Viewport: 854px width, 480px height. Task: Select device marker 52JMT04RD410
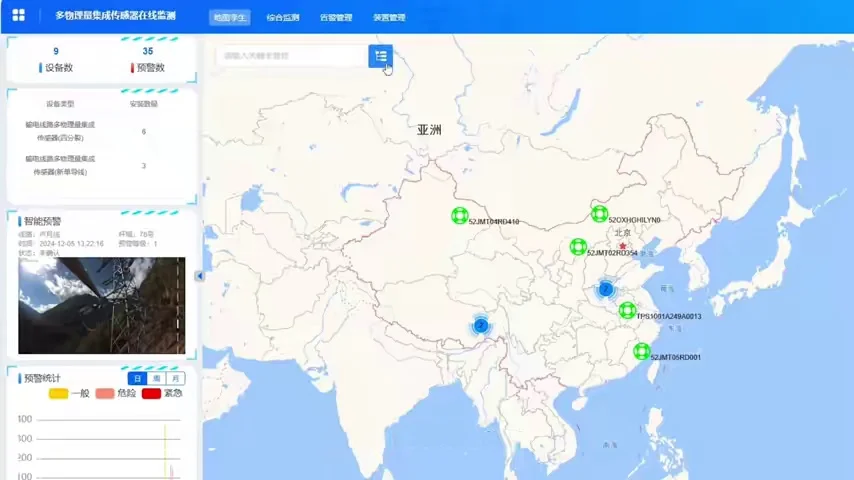(x=460, y=216)
